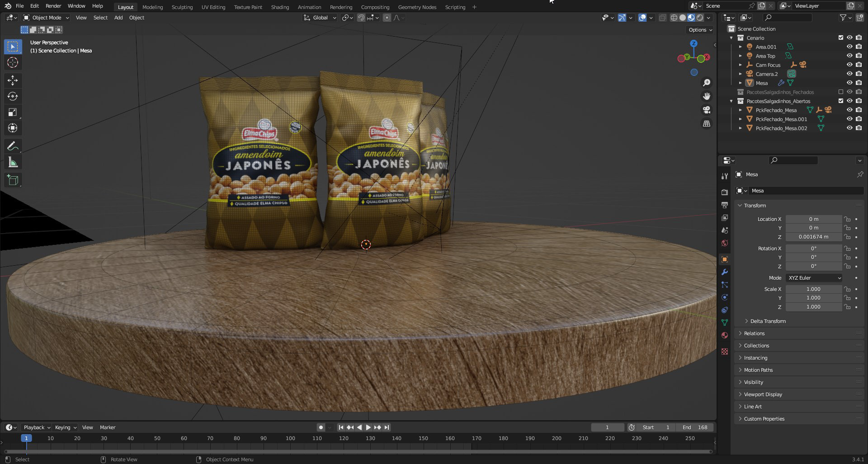The image size is (868, 464).
Task: Select the Annotate tool
Action: tap(13, 146)
